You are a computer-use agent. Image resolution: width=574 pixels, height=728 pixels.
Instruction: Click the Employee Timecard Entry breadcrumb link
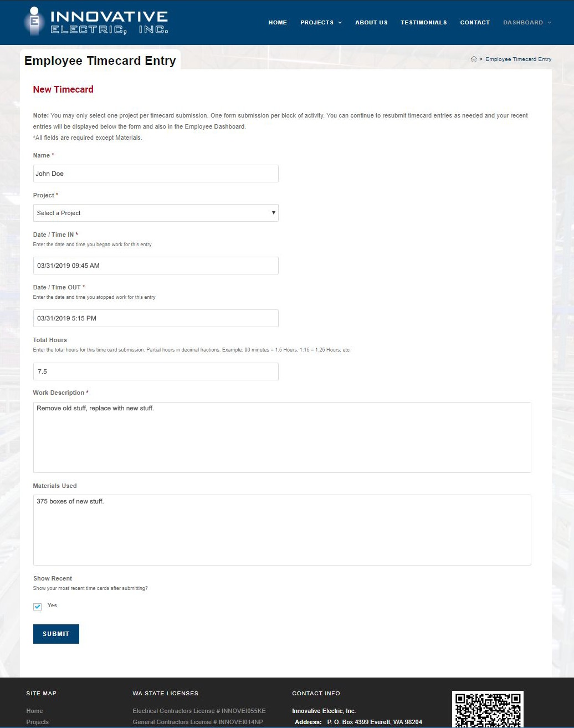point(519,59)
